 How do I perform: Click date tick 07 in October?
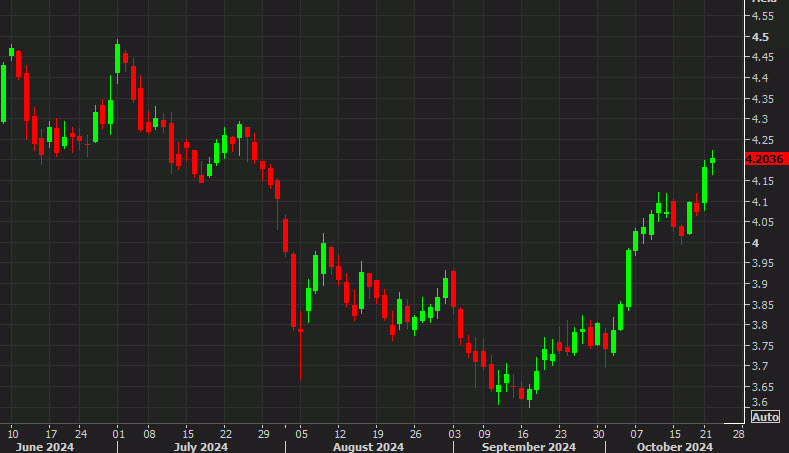(x=637, y=434)
